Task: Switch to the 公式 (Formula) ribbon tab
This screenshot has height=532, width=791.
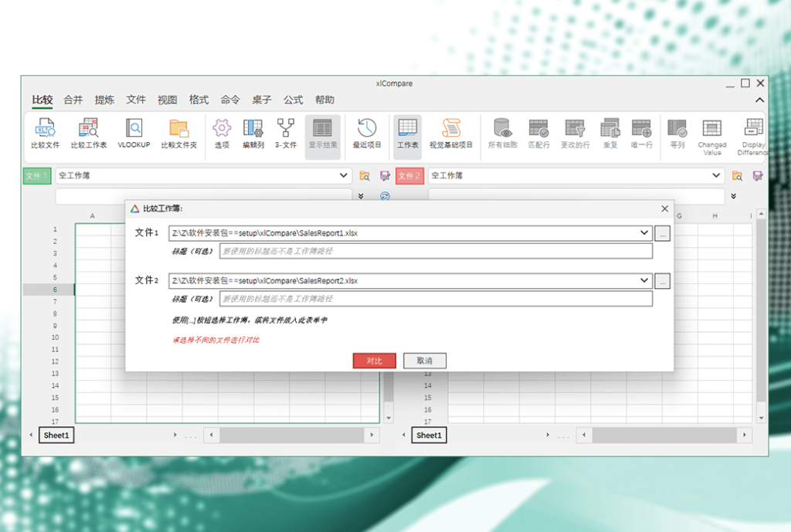Action: point(293,100)
